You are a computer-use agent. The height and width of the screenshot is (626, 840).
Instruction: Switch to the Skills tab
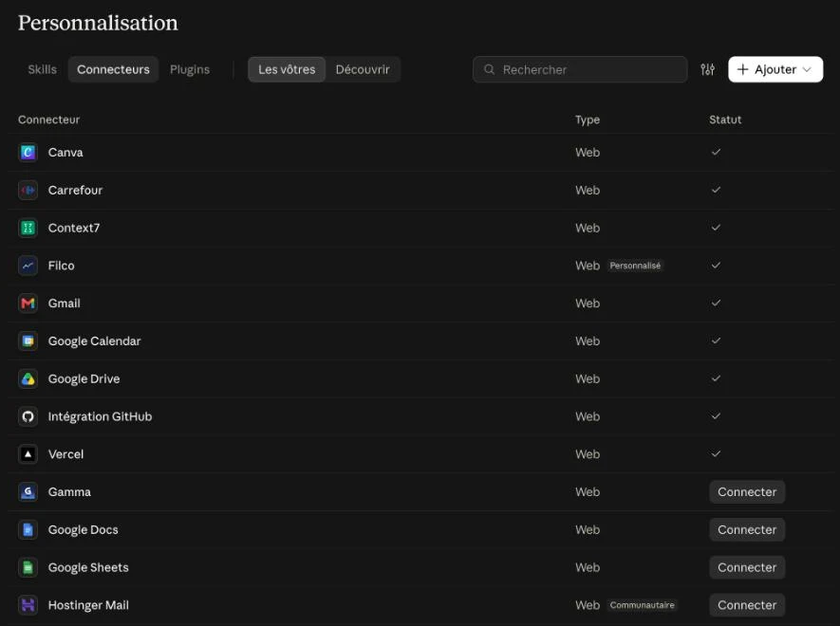[43, 69]
